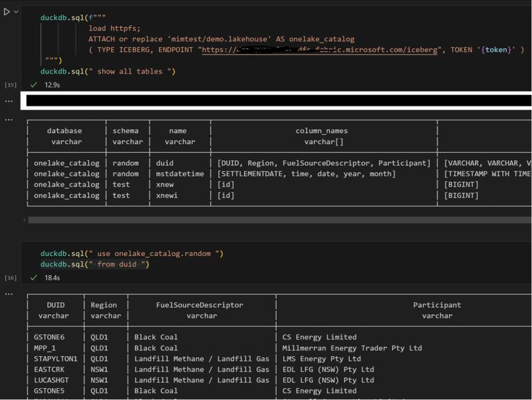Click the 'STAPYLTON1' DUID cell
Screen dimensions: 532x400
point(56,359)
